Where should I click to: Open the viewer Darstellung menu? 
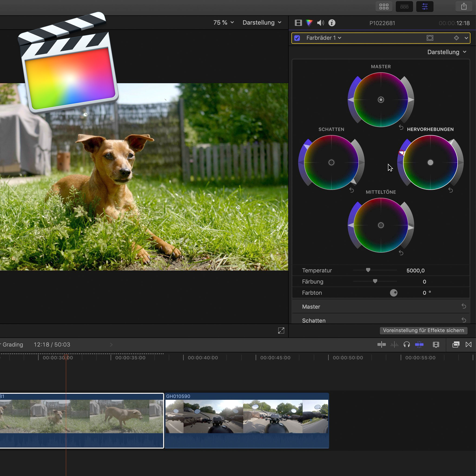pos(262,22)
